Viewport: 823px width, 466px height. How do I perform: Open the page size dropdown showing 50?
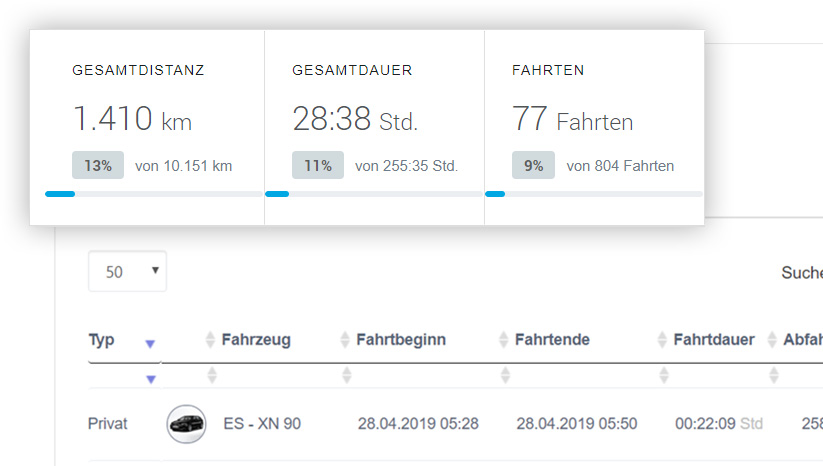128,271
